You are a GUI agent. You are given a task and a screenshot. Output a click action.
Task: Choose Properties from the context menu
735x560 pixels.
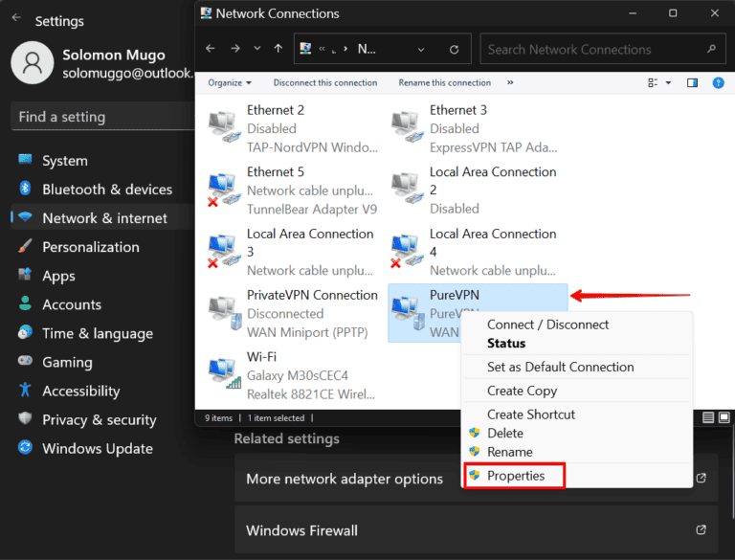click(x=515, y=476)
